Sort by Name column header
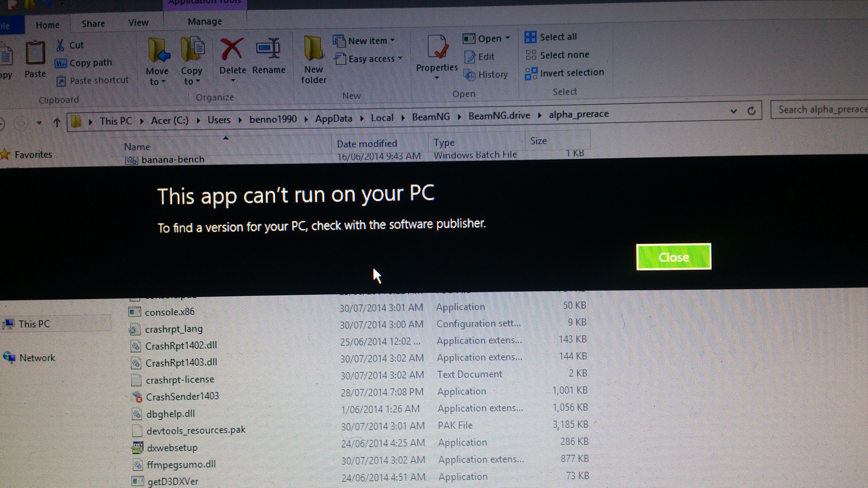The width and height of the screenshot is (868, 488). [137, 147]
